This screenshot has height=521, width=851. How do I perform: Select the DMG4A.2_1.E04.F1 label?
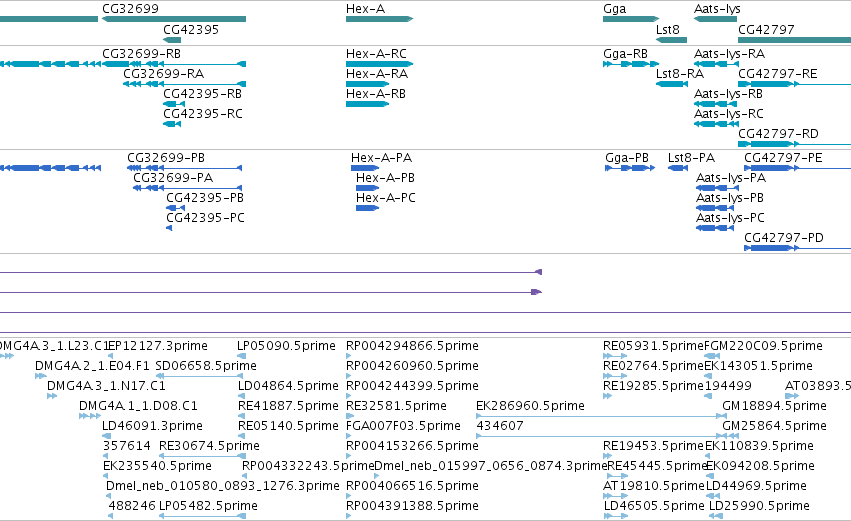click(x=92, y=366)
